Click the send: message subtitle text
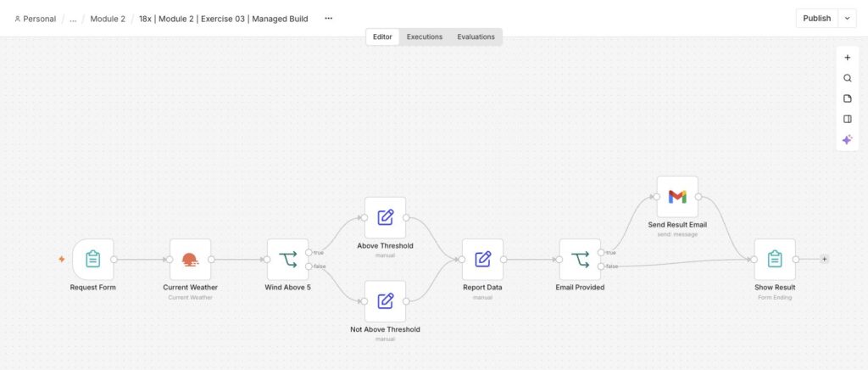 [x=677, y=234]
